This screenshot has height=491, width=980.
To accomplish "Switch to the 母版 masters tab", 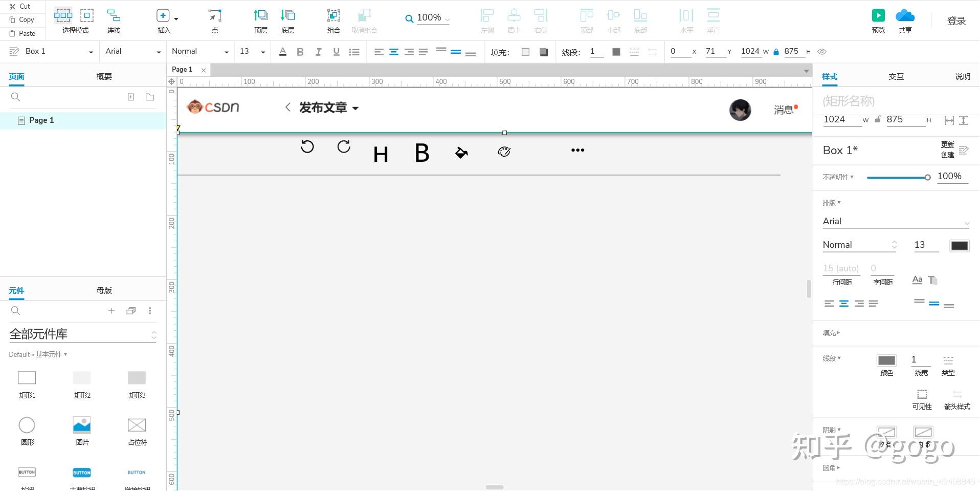I will tap(104, 291).
